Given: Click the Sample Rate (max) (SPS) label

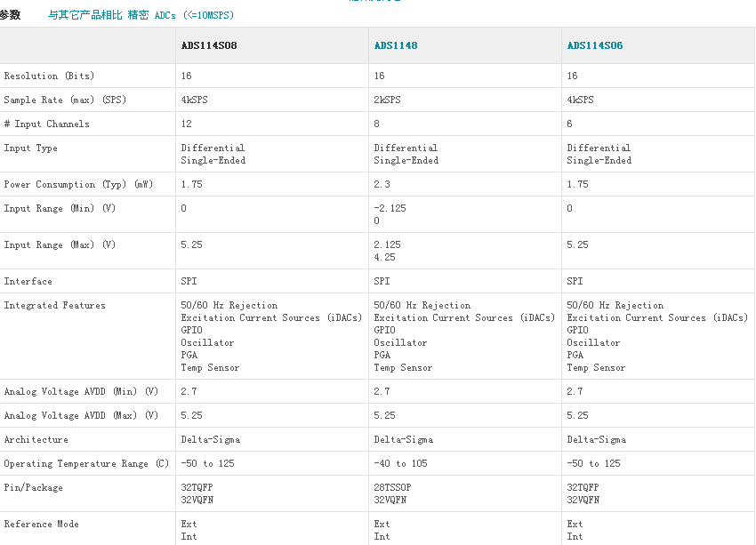Looking at the screenshot, I should (x=65, y=100).
